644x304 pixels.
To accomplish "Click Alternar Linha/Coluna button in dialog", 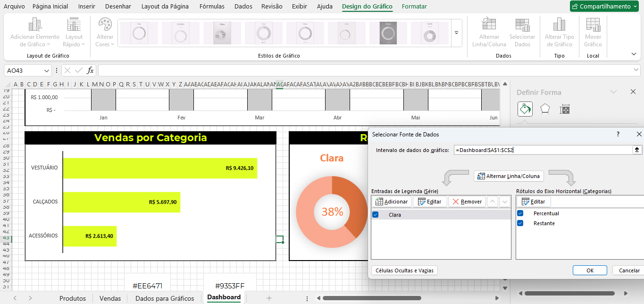I will [x=509, y=176].
